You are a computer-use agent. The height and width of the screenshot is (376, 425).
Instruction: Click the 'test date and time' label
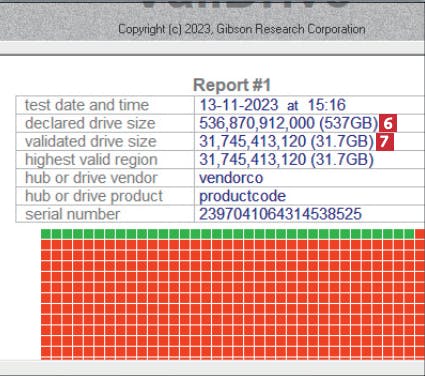tap(87, 105)
